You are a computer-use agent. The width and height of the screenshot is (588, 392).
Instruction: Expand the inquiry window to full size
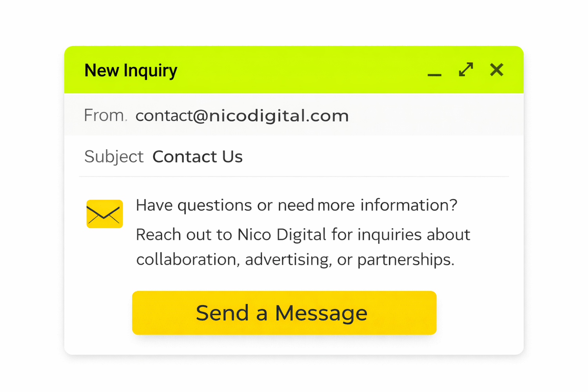point(466,70)
